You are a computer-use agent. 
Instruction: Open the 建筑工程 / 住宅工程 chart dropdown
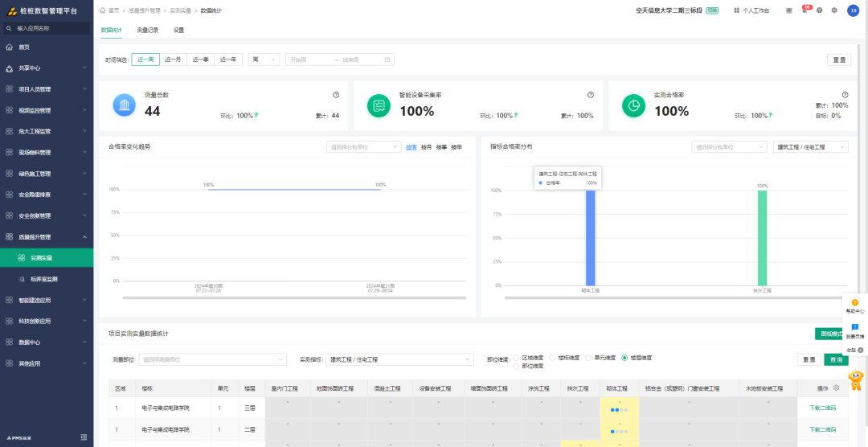810,147
